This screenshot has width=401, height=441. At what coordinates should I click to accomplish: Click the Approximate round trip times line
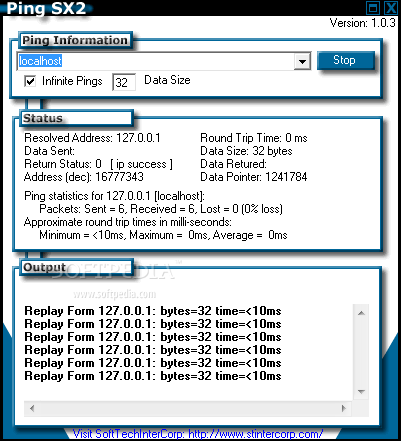[x=128, y=222]
